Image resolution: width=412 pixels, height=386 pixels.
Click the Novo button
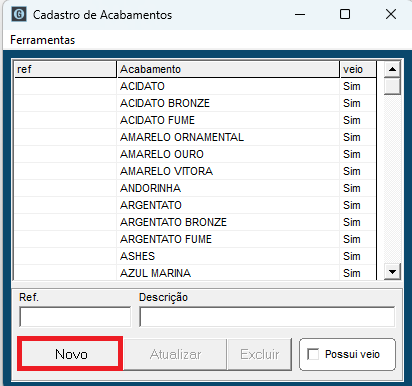coord(71,354)
